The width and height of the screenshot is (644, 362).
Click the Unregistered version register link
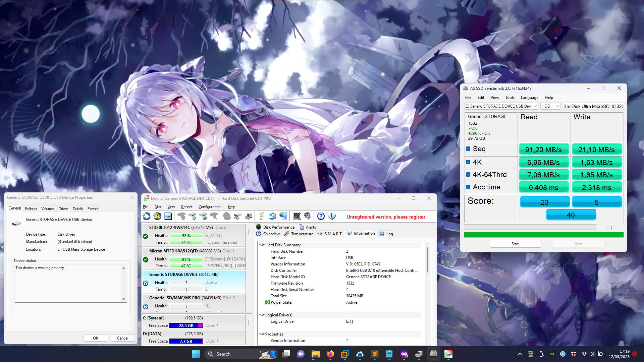387,217
